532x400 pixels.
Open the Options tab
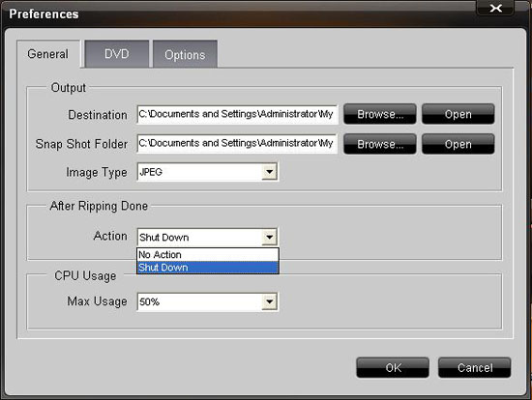coord(185,54)
